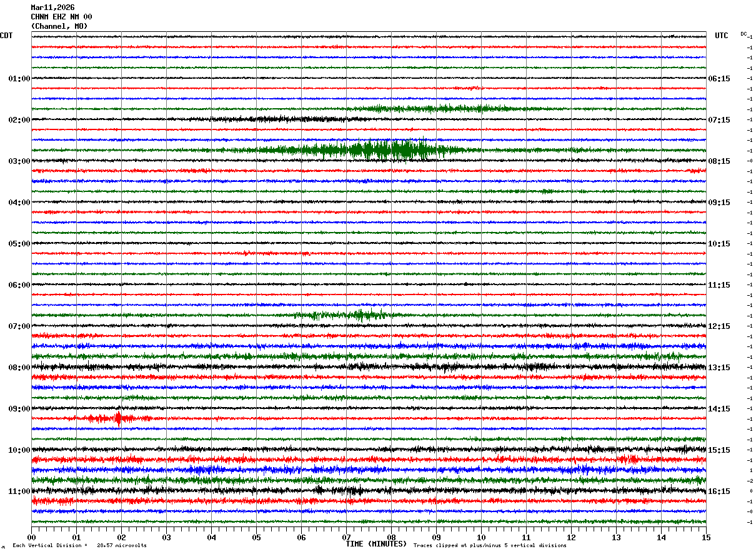Click minute 05 on the time axis
Image resolution: width=756 pixels, height=554 pixels.
256,537
